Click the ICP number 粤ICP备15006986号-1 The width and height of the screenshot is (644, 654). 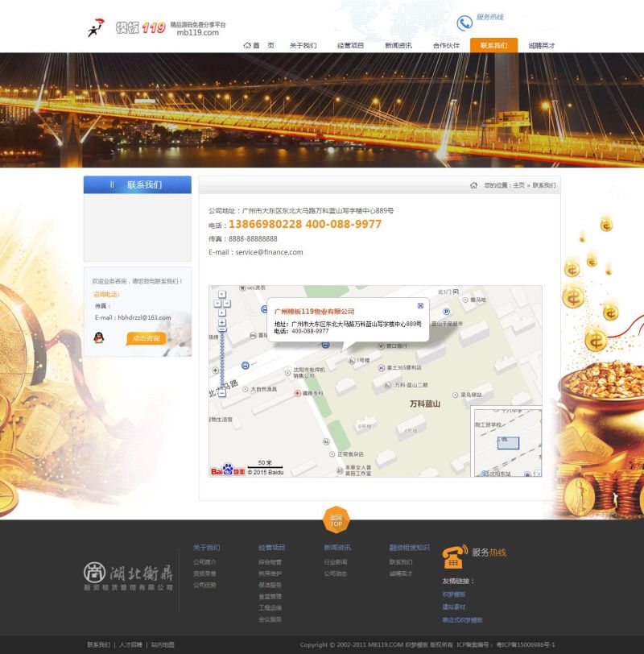(x=526, y=645)
